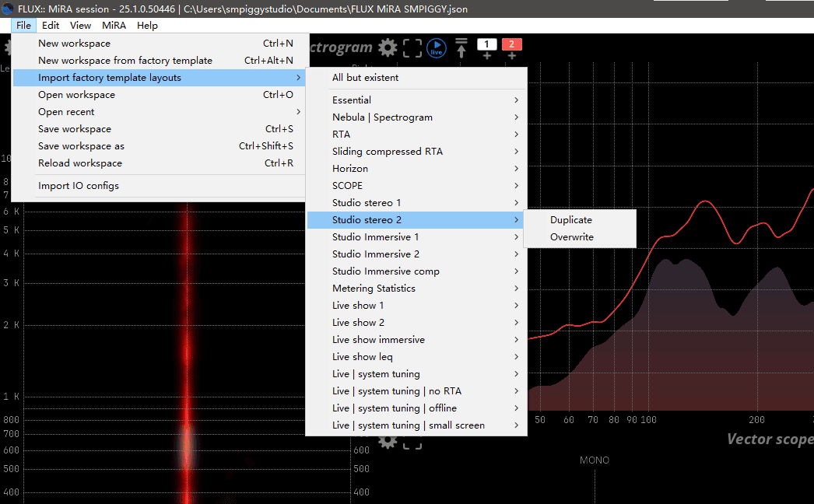The image size is (814, 504).
Task: Select the red snapshot slot 2
Action: [x=511, y=44]
